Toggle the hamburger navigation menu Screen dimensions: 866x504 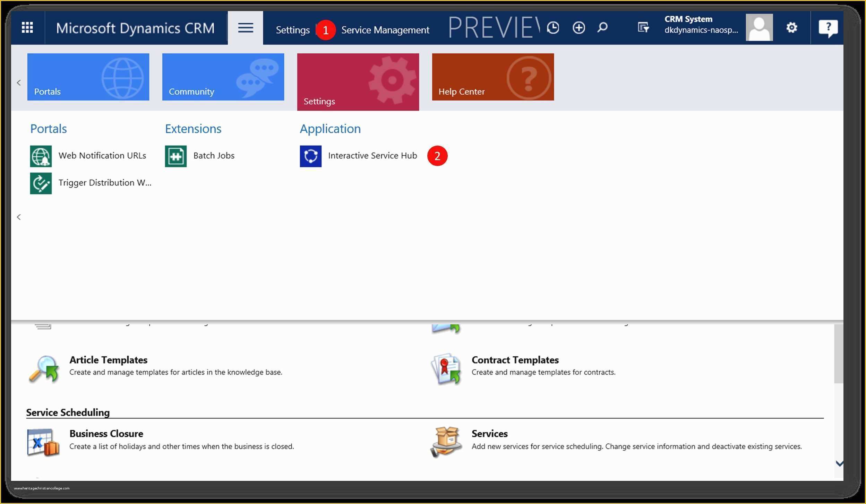[246, 28]
